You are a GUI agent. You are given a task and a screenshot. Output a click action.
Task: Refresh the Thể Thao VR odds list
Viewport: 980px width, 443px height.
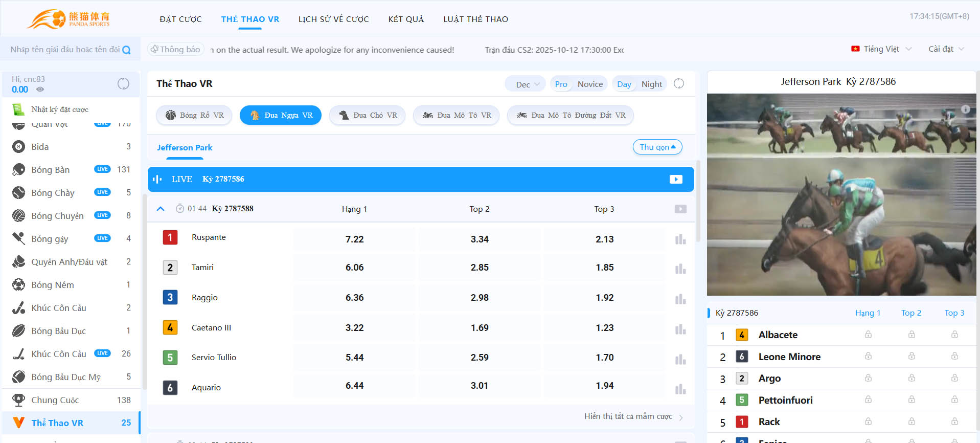[x=678, y=84]
